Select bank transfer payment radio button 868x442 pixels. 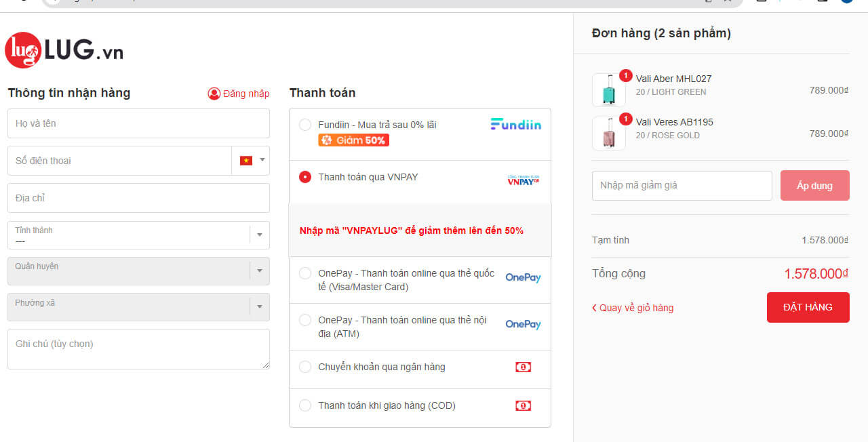(305, 367)
